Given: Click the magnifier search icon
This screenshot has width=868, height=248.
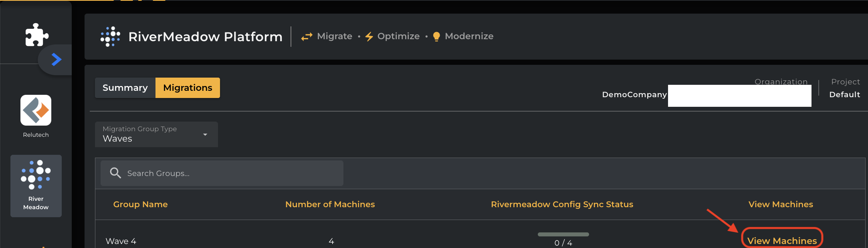Looking at the screenshot, I should [115, 173].
